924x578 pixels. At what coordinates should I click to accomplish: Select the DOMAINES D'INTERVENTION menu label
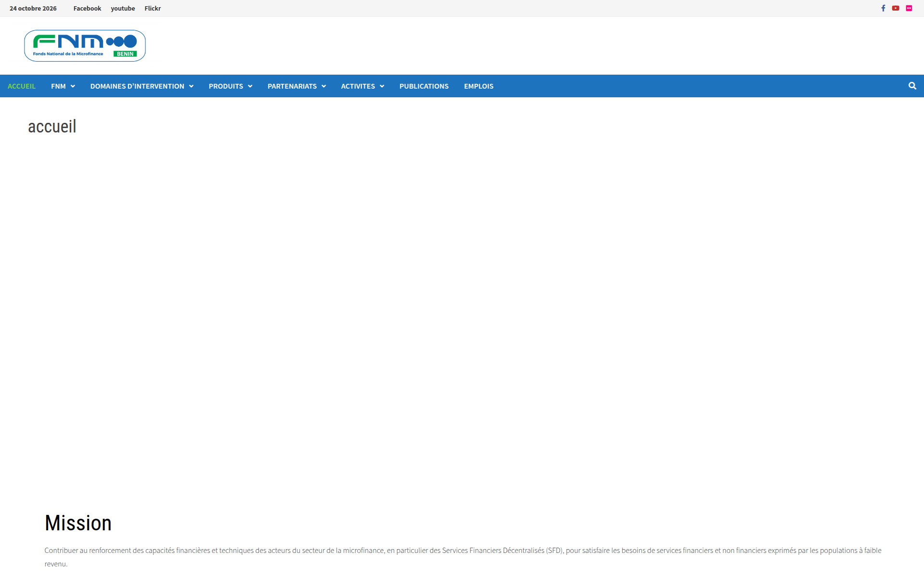137,86
